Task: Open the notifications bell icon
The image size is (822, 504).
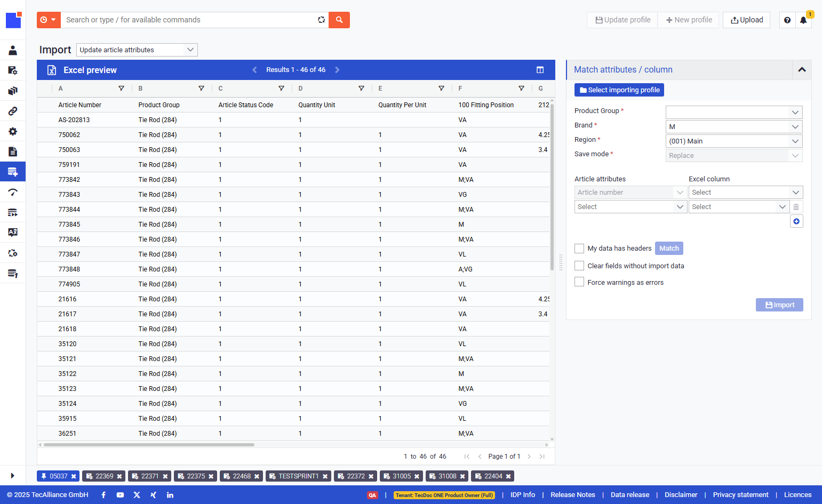Action: point(803,20)
